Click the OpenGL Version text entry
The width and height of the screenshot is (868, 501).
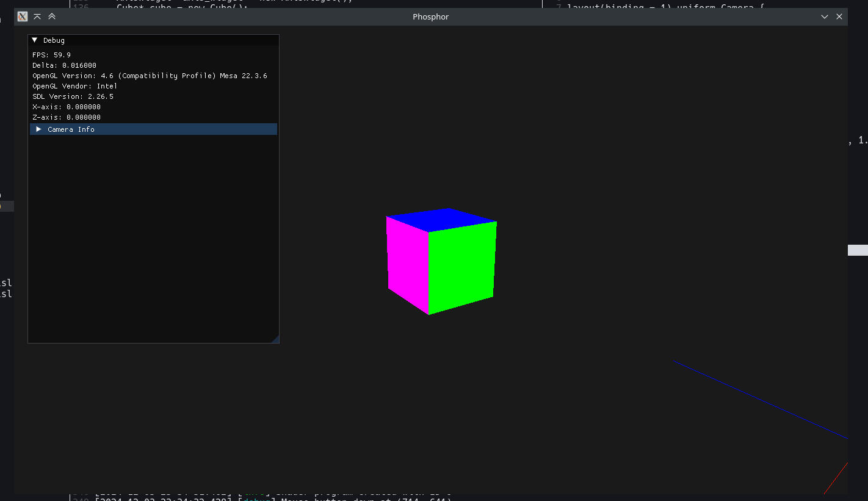tap(150, 75)
